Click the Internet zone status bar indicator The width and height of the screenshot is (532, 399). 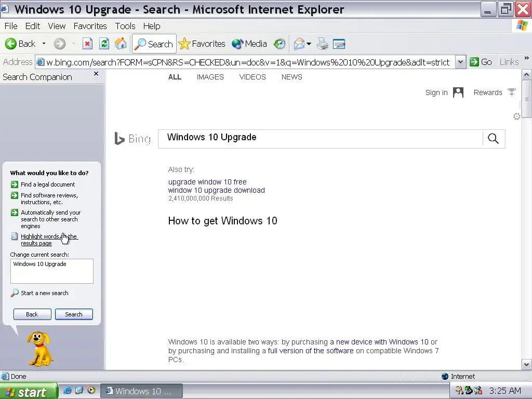(458, 376)
